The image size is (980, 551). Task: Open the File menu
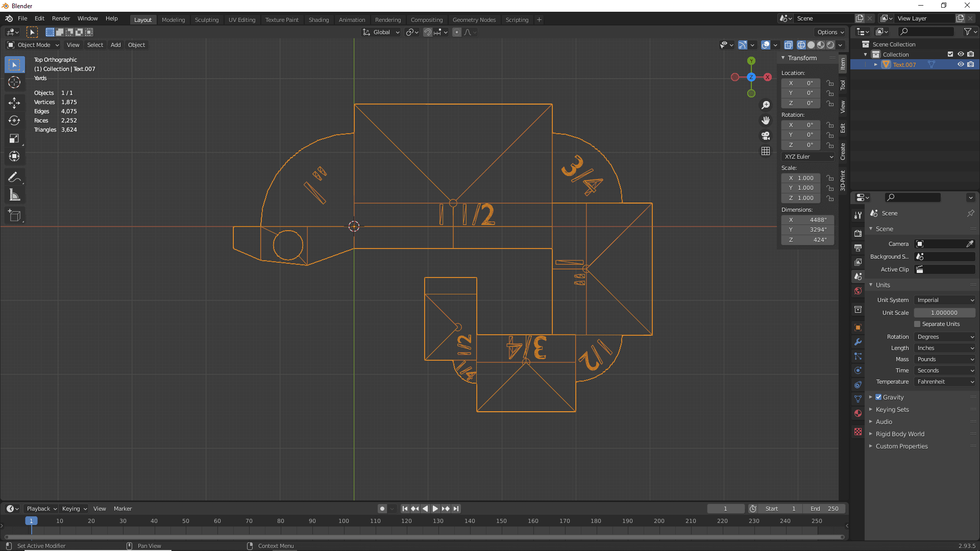click(22, 18)
